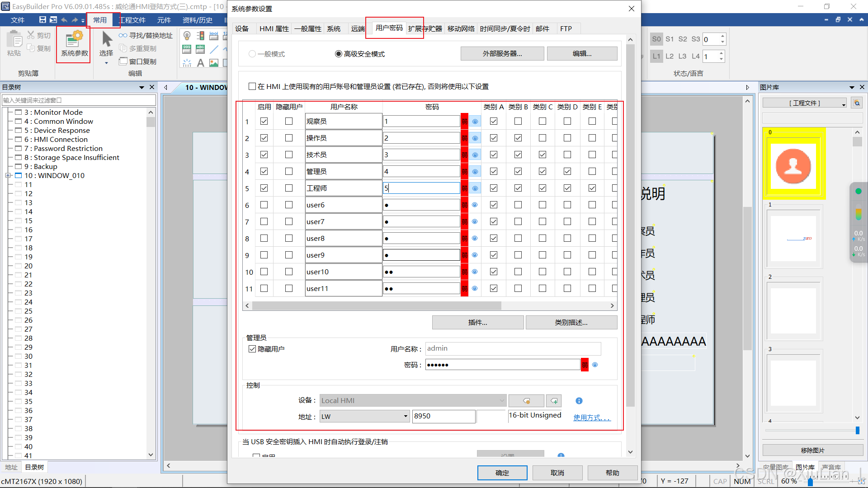The image size is (868, 488).
Task: Click the picture object icon in ribbon
Action: pyautogui.click(x=214, y=62)
